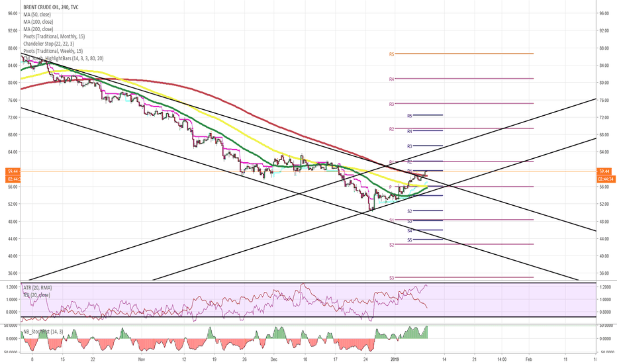Click the 14:00 label on the time axis
Viewport: 617px width, 364px height.
502,359
